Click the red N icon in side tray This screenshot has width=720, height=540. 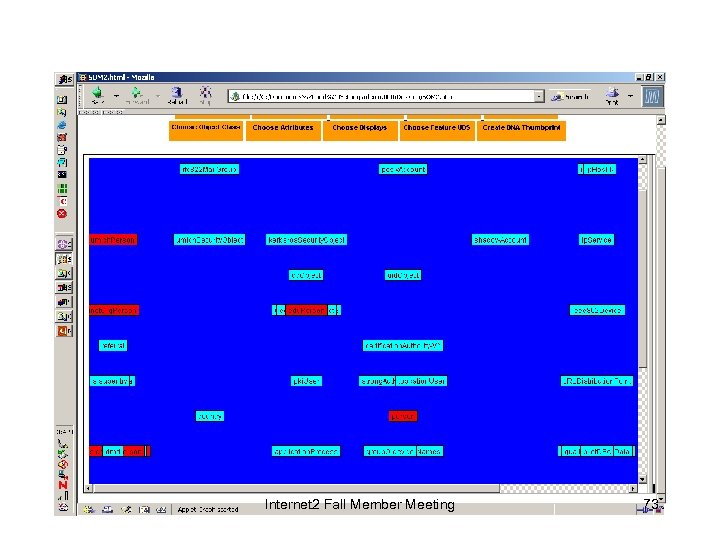63,485
